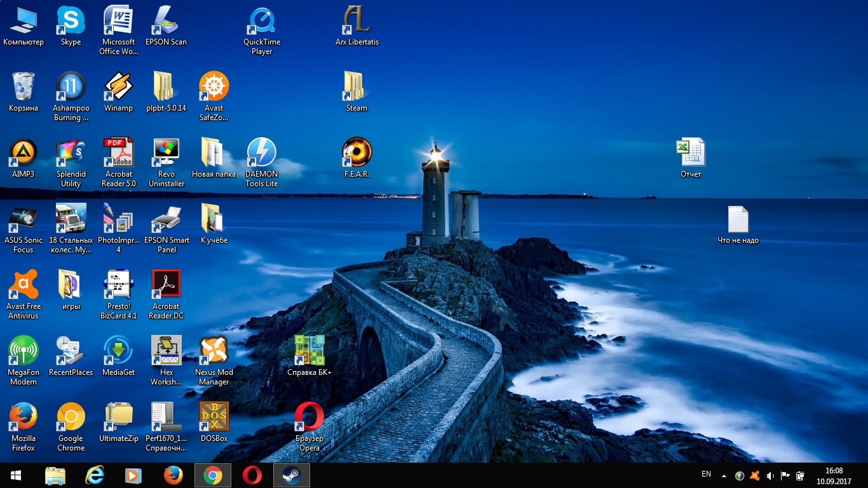Show hidden system tray icons
The width and height of the screenshot is (868, 488).
click(x=724, y=475)
